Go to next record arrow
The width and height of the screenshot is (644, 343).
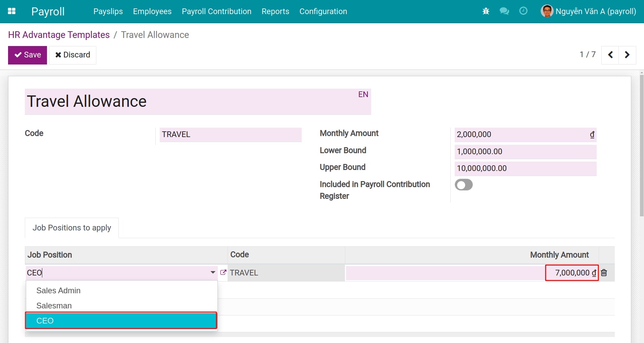click(627, 55)
